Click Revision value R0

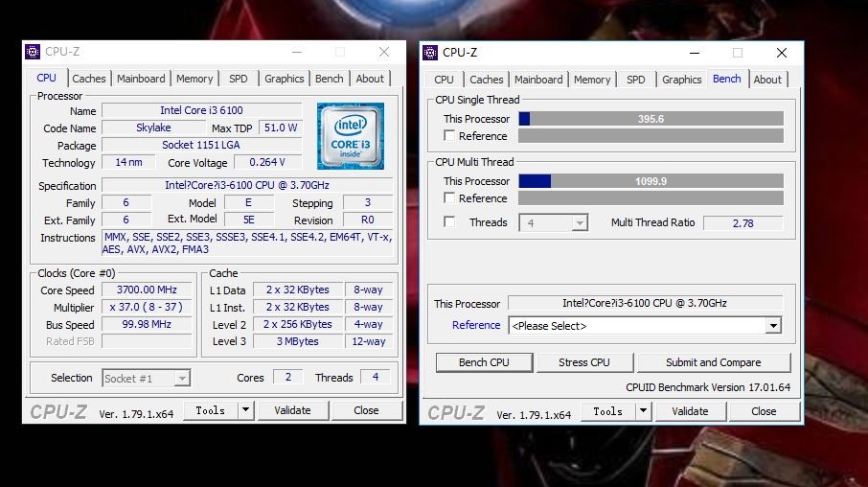(x=368, y=220)
